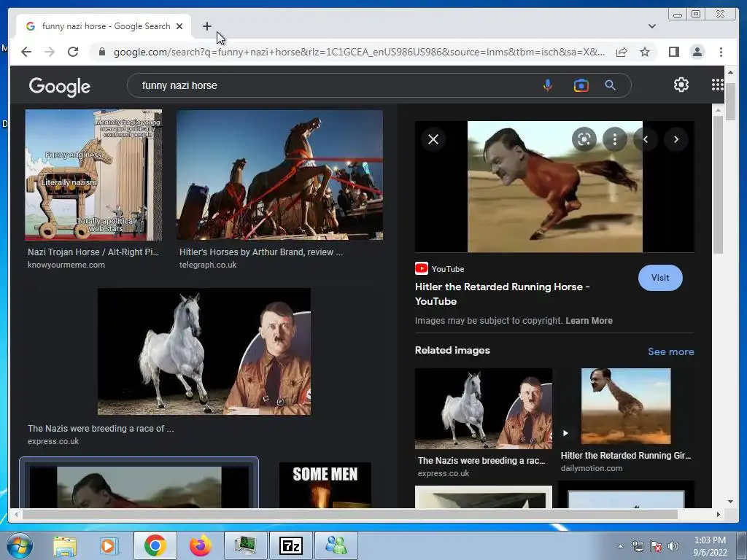
Task: Start voice search with microphone icon
Action: click(548, 85)
